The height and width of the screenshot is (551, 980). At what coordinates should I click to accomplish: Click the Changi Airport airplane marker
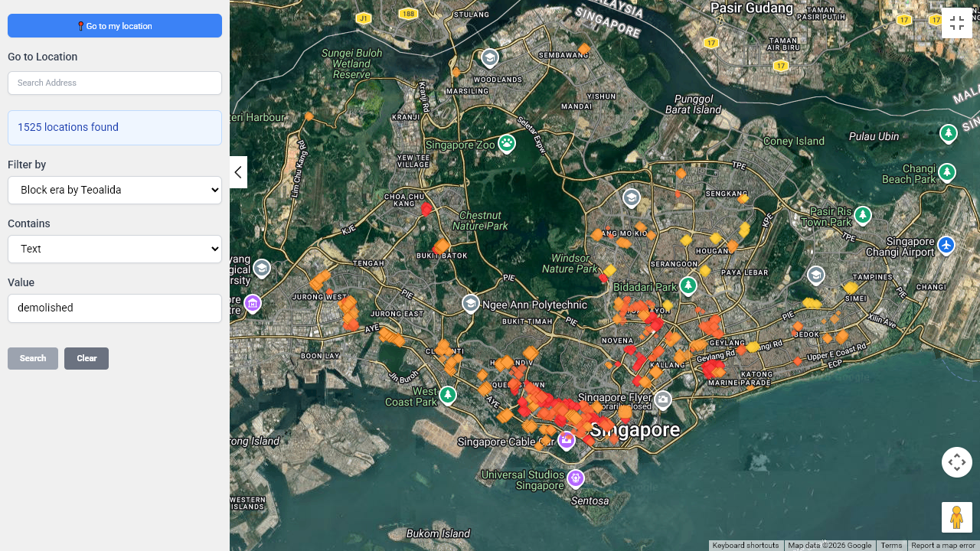coord(946,246)
